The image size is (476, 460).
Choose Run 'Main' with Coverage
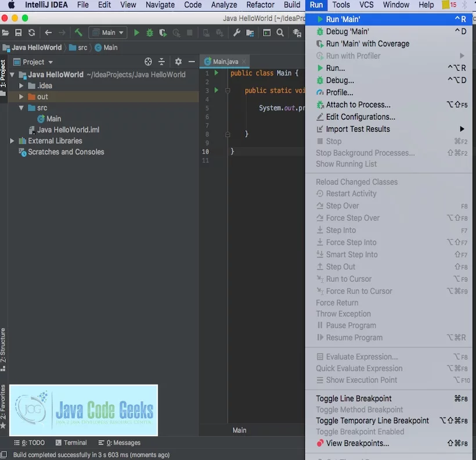coord(388,44)
